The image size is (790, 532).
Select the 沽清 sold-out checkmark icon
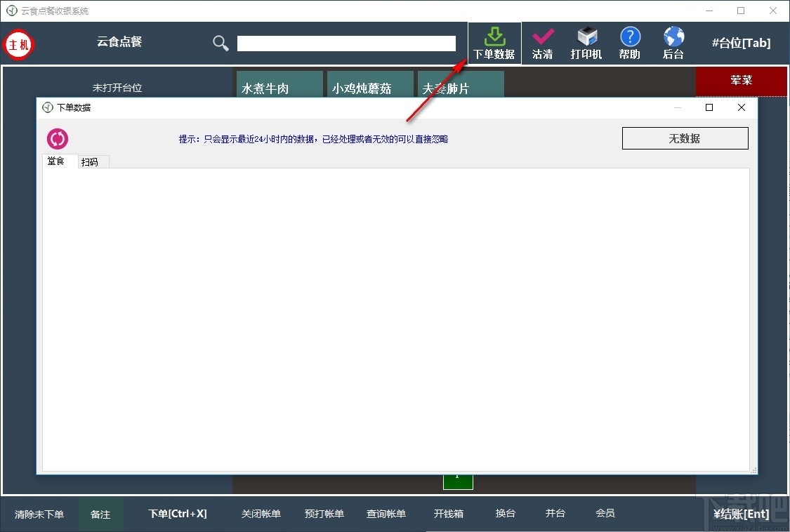click(x=542, y=36)
